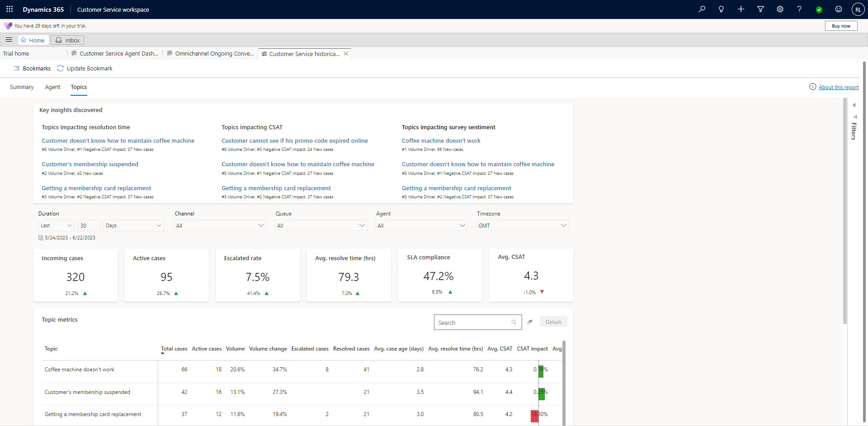Screen dimensions: 868x426
Task: Create a new record with the plus icon
Action: [x=741, y=9]
